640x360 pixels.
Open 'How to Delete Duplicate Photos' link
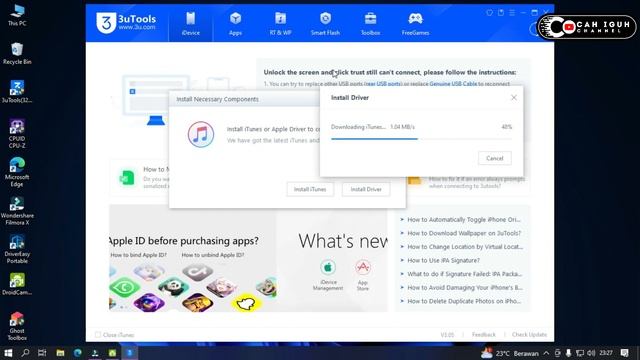pos(464,301)
